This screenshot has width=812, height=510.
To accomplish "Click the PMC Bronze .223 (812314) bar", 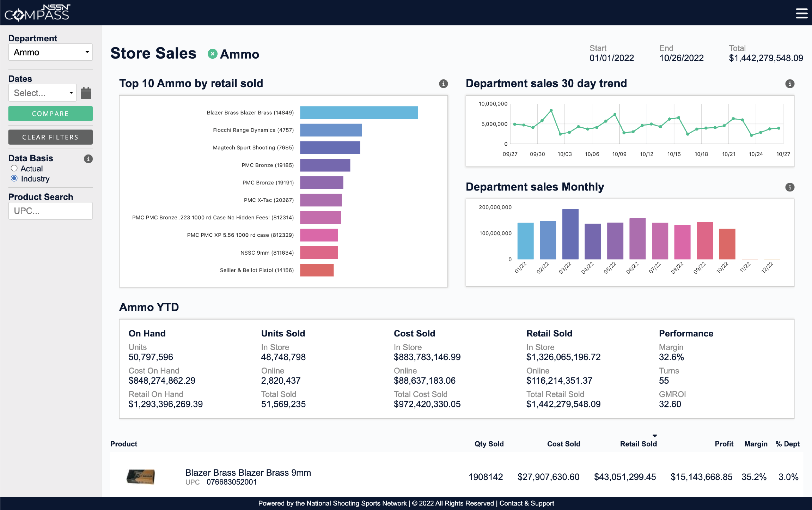I will tap(320, 218).
